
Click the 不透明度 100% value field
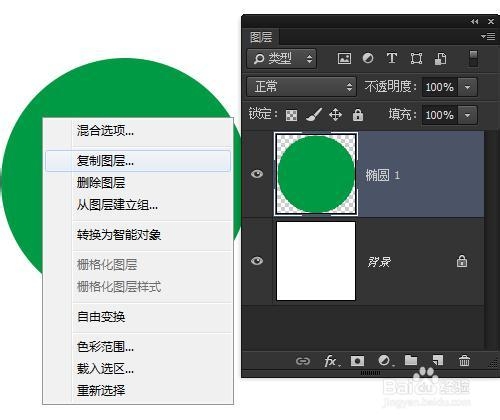coord(439,87)
